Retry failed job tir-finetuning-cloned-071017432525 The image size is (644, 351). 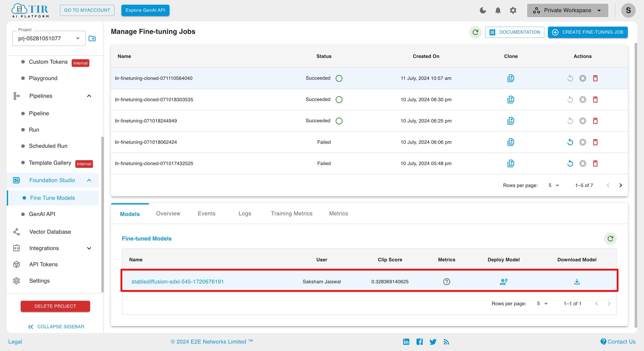570,163
